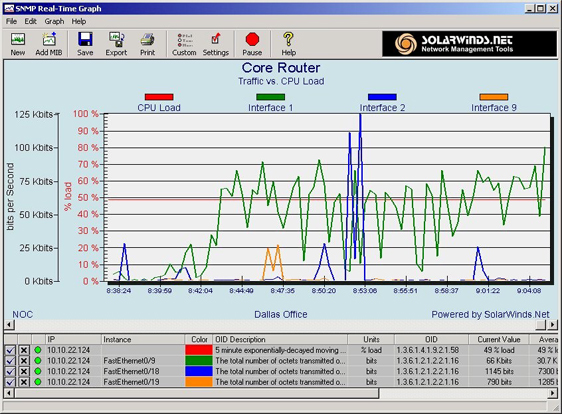Uncheck the FastEthernet0/9 row checkbox

[10, 361]
